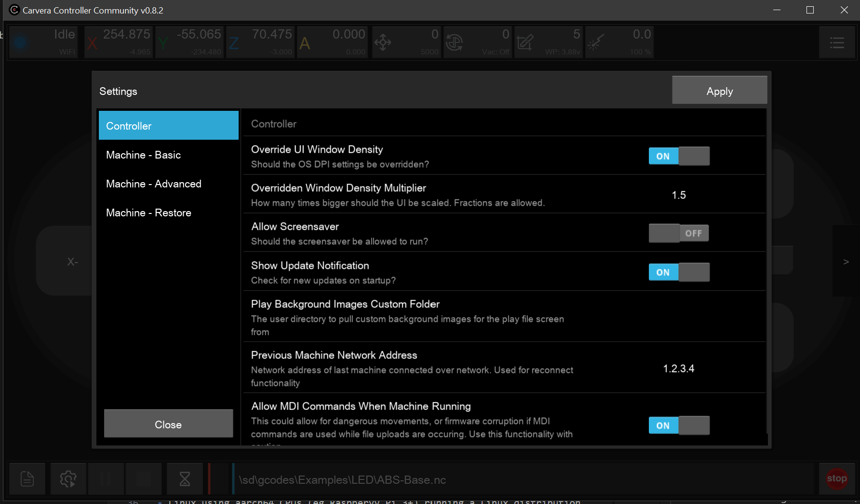Expand the right-side arrow panel

[x=846, y=262]
